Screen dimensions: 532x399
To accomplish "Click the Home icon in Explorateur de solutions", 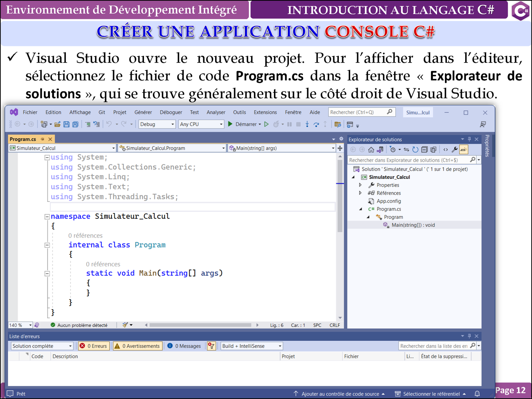I will [x=371, y=150].
